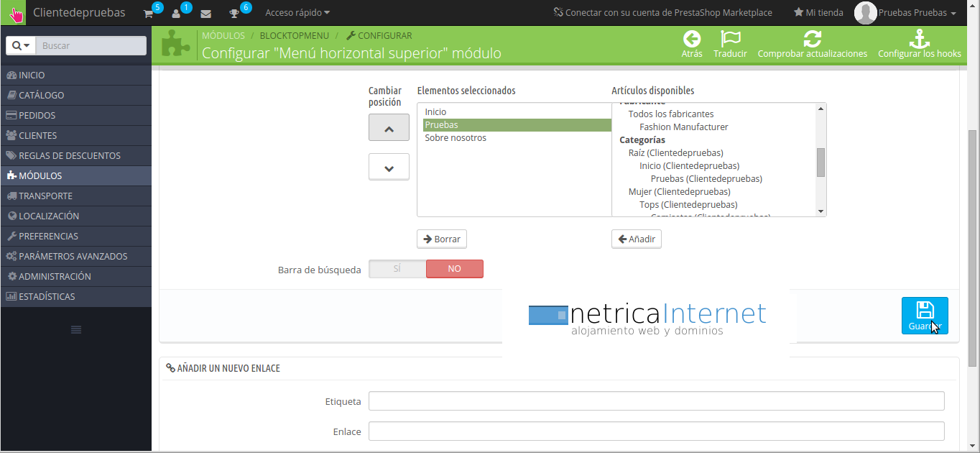Image resolution: width=980 pixels, height=453 pixels.
Task: Click the available items list scroll-up arrow
Action: [820, 109]
